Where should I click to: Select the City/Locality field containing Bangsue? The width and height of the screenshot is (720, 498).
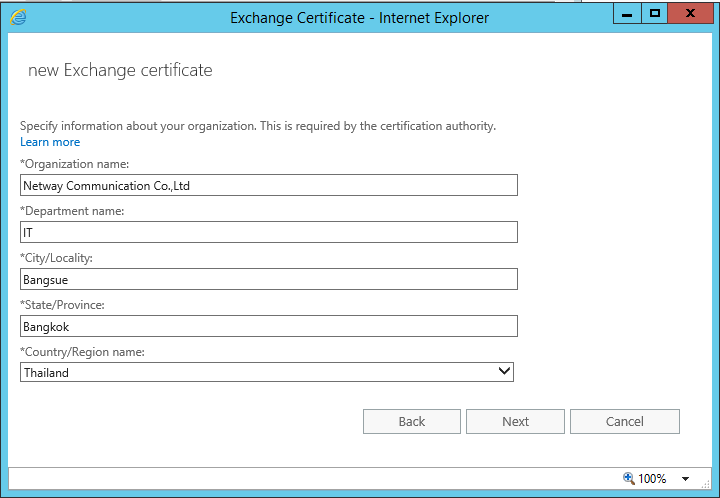269,279
